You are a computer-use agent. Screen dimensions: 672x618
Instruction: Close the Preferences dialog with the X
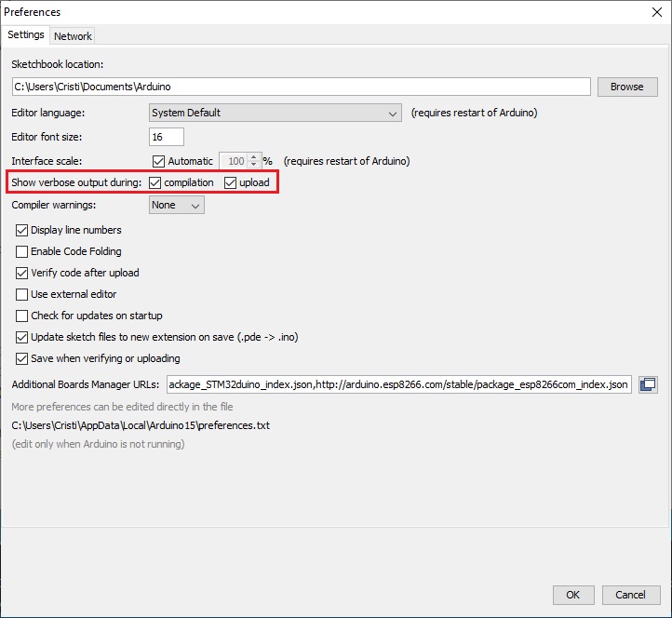[657, 12]
